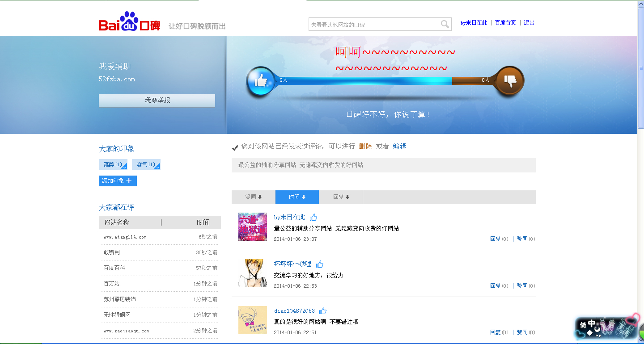This screenshot has height=344, width=644.
Task: Toggle the 霸气 impression tag
Action: pos(146,164)
